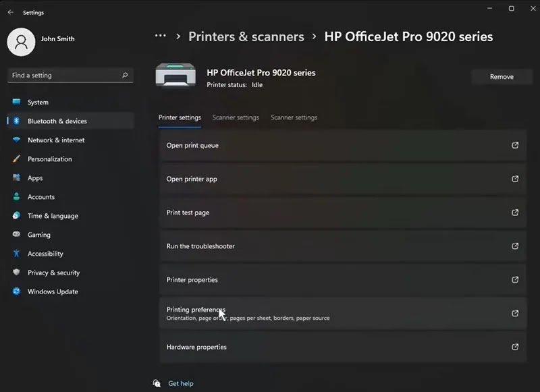Viewport: 540px width, 392px height.
Task: Maximize the Settings window
Action: [512, 8]
